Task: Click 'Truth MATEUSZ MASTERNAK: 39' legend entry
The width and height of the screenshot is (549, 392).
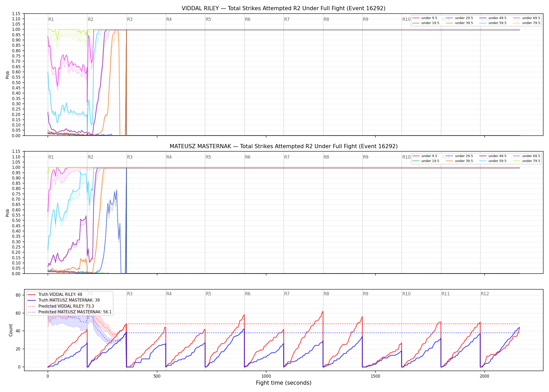Action: (x=64, y=300)
